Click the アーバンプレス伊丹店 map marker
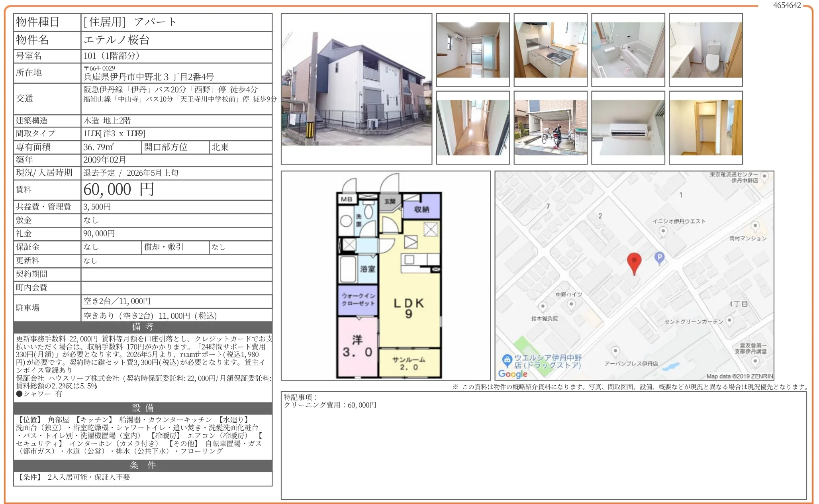The height and width of the screenshot is (504, 819). coord(615,351)
